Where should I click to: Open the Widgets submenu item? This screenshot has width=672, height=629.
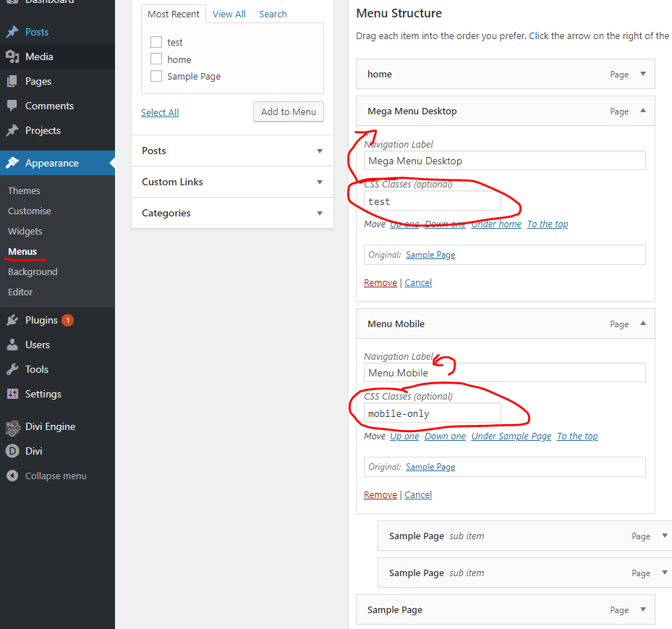click(x=25, y=231)
